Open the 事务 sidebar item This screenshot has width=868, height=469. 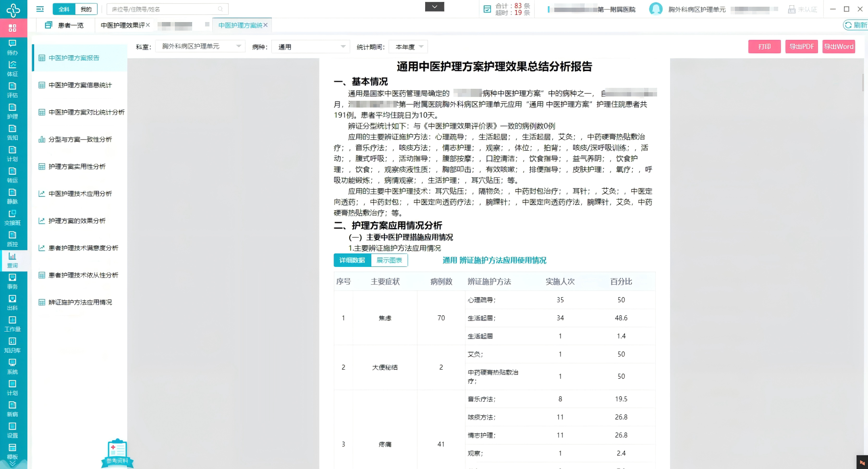click(x=12, y=281)
